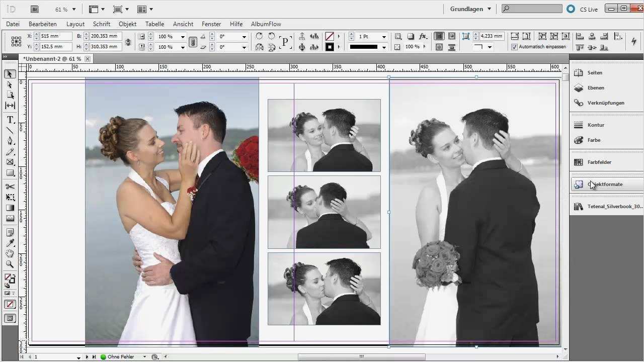The image size is (644, 362).
Task: Click the stroke color swatch in the control panel
Action: (x=330, y=47)
